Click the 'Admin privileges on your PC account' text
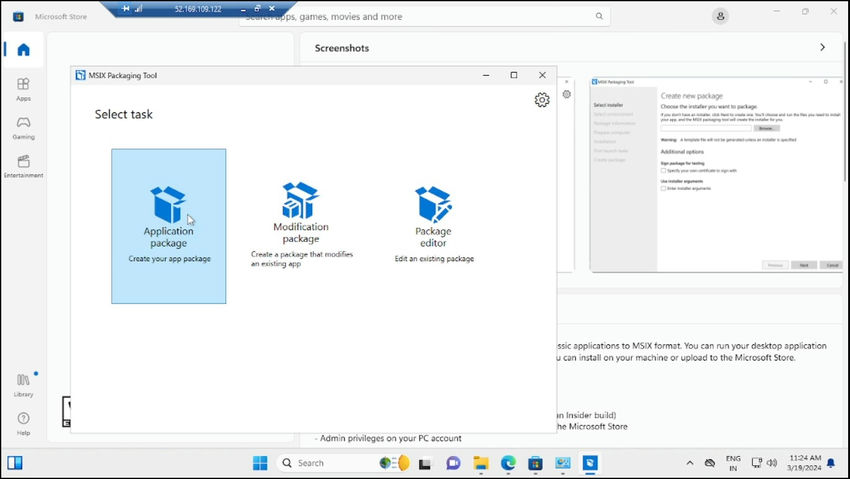 coord(390,438)
